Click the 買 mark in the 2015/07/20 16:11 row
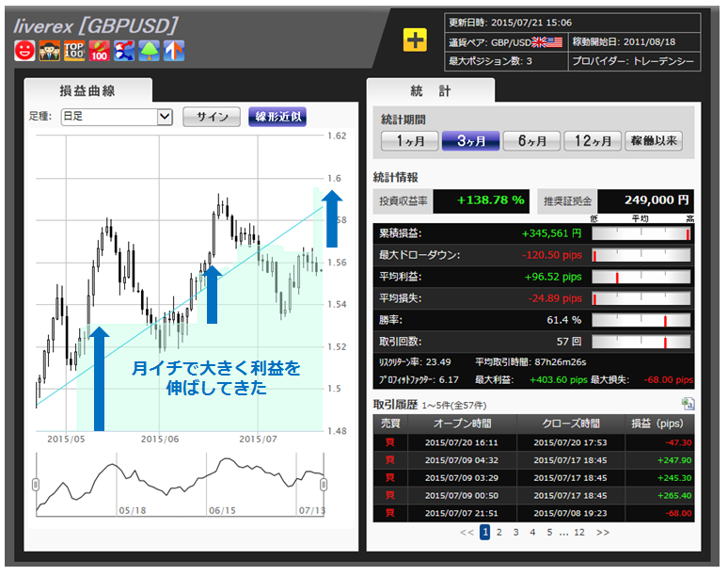Screen dimensions: 728x576 [x=390, y=442]
